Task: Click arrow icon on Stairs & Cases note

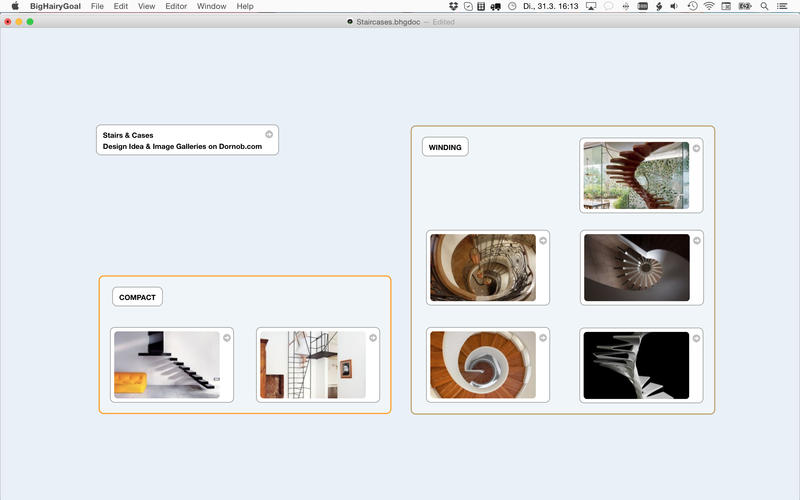Action: [x=269, y=134]
